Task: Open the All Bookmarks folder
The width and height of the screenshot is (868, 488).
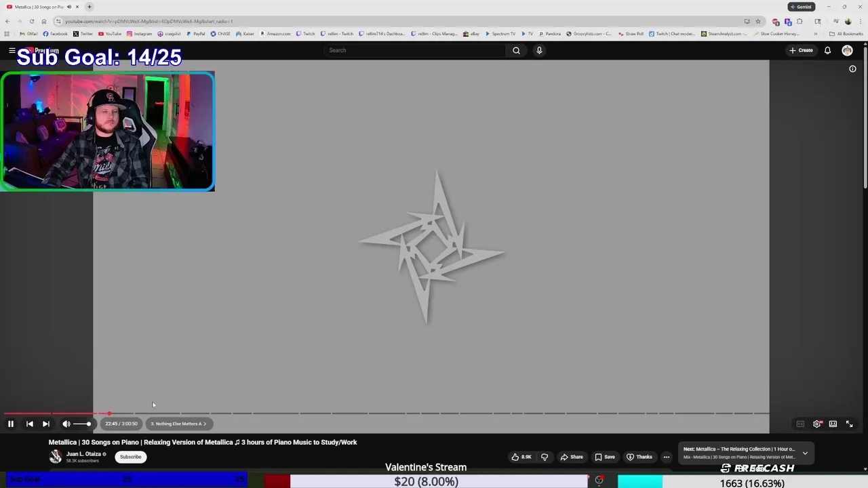Action: tap(846, 33)
